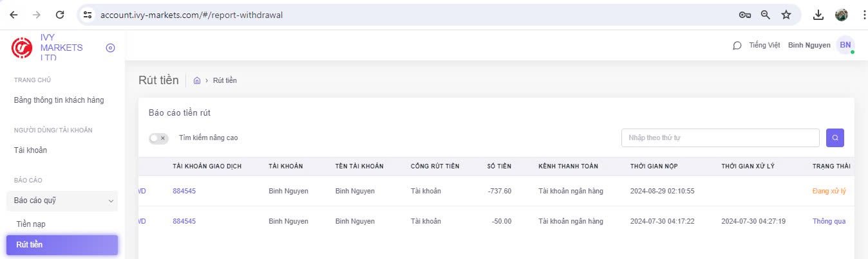The height and width of the screenshot is (259, 868).
Task: Click the purple search button
Action: 835,138
